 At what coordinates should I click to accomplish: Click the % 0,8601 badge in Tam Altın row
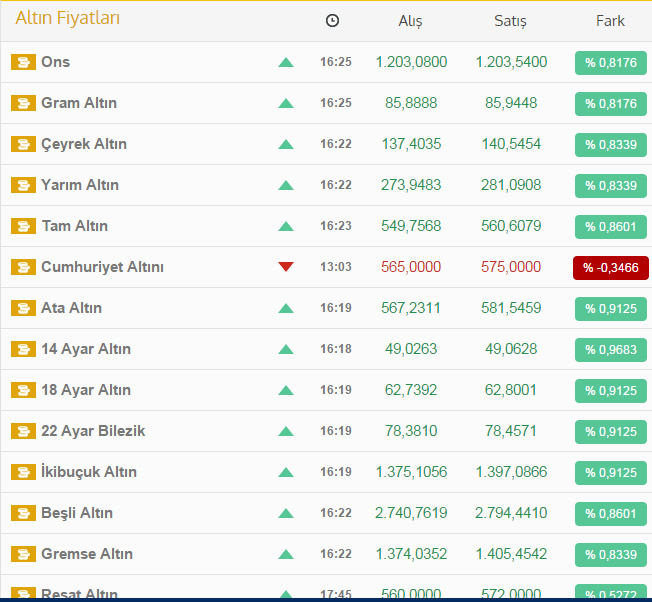(x=611, y=227)
